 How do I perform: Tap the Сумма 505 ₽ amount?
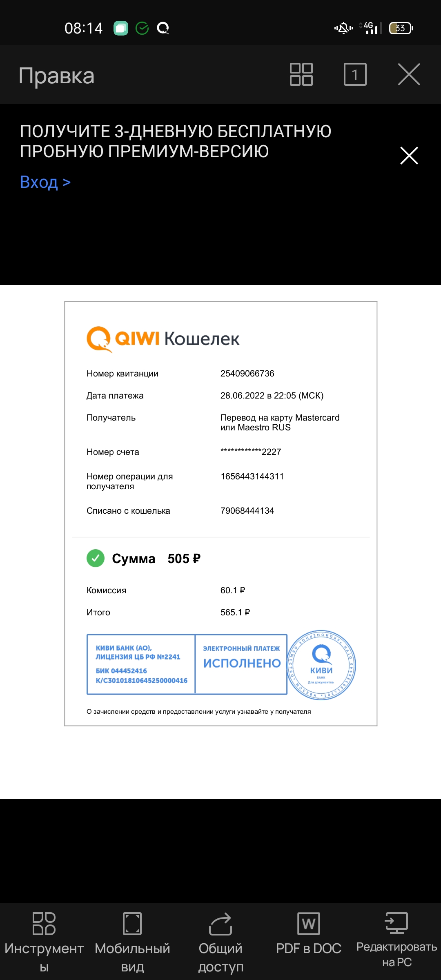[x=156, y=559]
